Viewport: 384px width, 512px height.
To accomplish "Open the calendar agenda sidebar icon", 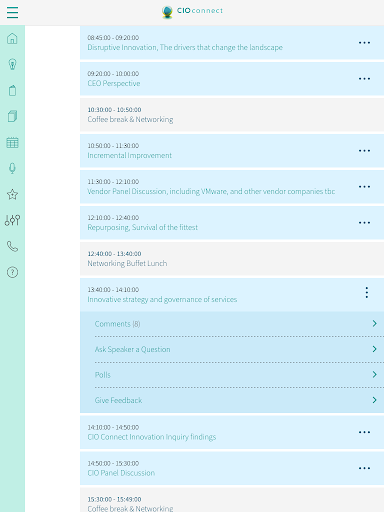I will (x=12, y=142).
